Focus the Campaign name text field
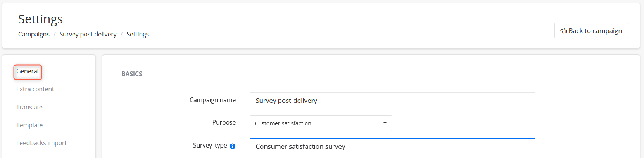Screen dimensions: 644x158 click(392, 101)
